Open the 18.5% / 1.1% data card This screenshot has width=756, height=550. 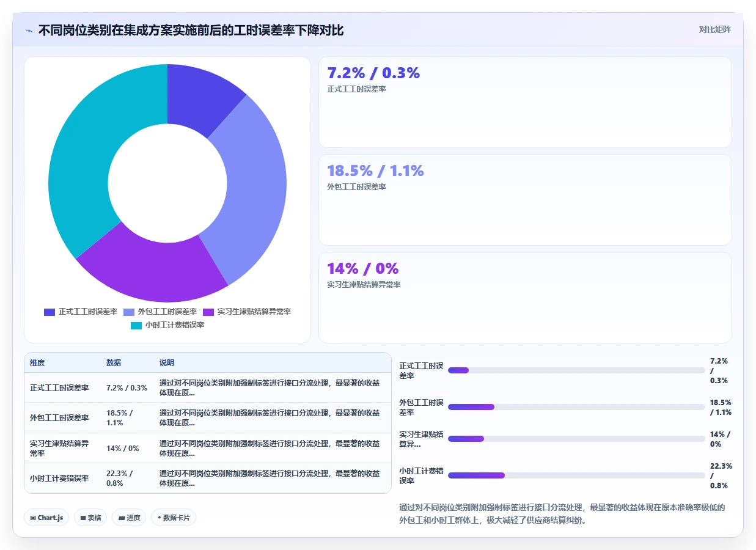point(525,200)
